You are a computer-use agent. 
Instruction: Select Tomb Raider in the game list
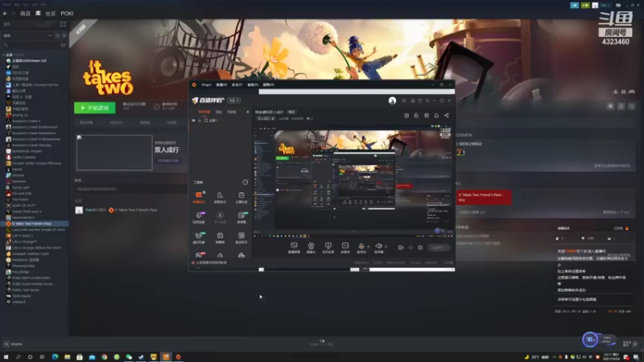point(22,296)
